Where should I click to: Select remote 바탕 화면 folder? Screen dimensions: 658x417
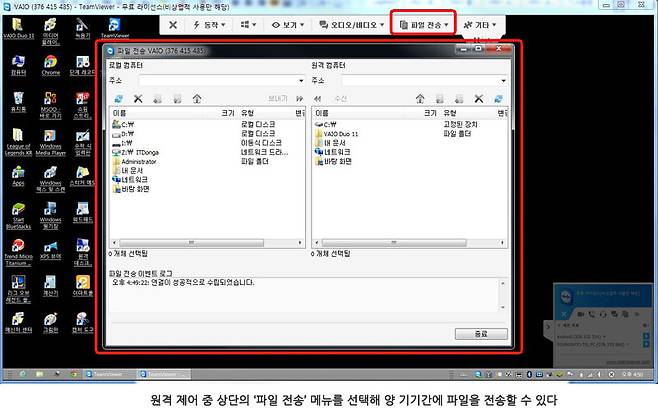click(x=334, y=162)
